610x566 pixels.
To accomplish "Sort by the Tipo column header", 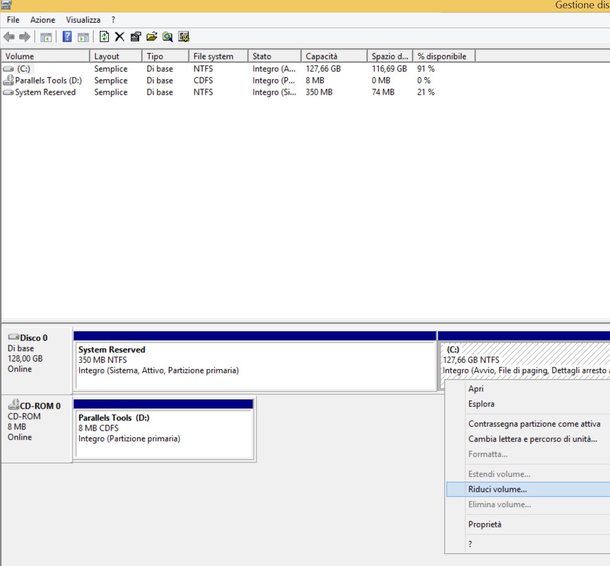I will pyautogui.click(x=166, y=56).
